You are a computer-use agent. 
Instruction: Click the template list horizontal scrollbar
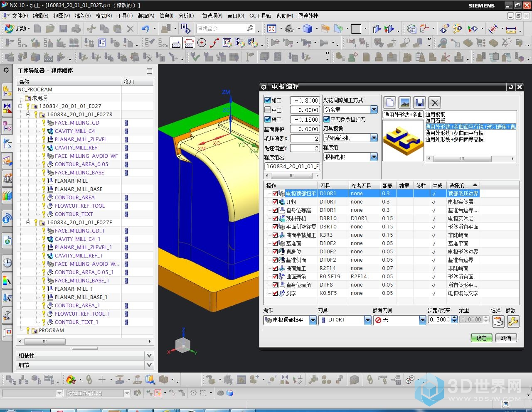pyautogui.click(x=471, y=159)
